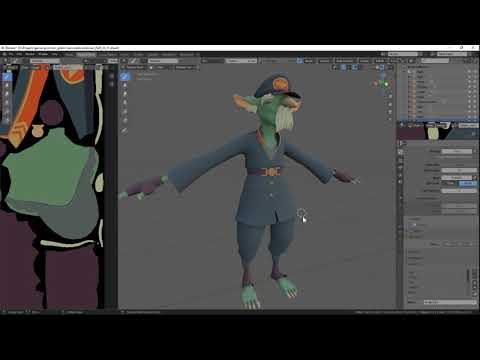Click the green Y axis on the navigation gizmo
Screen dimensions: 480x360
coord(386,85)
